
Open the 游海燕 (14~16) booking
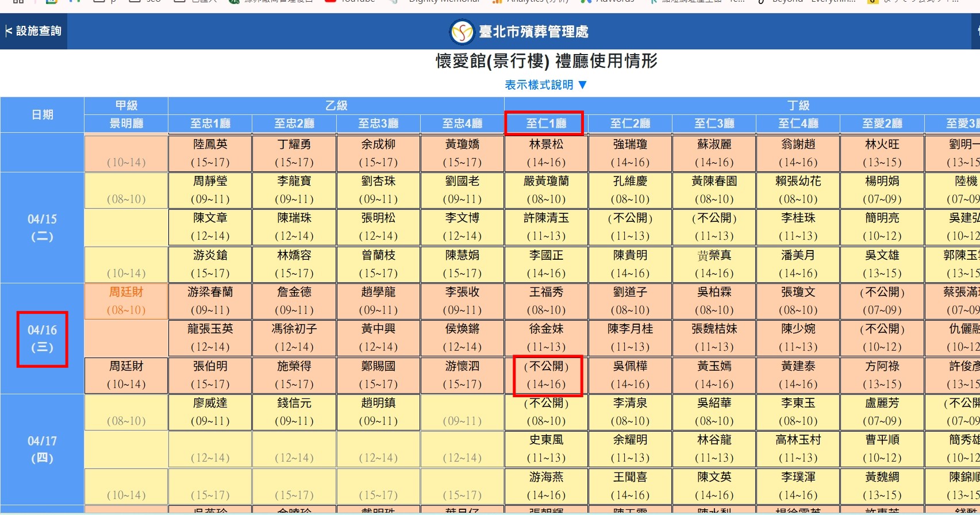click(x=546, y=486)
